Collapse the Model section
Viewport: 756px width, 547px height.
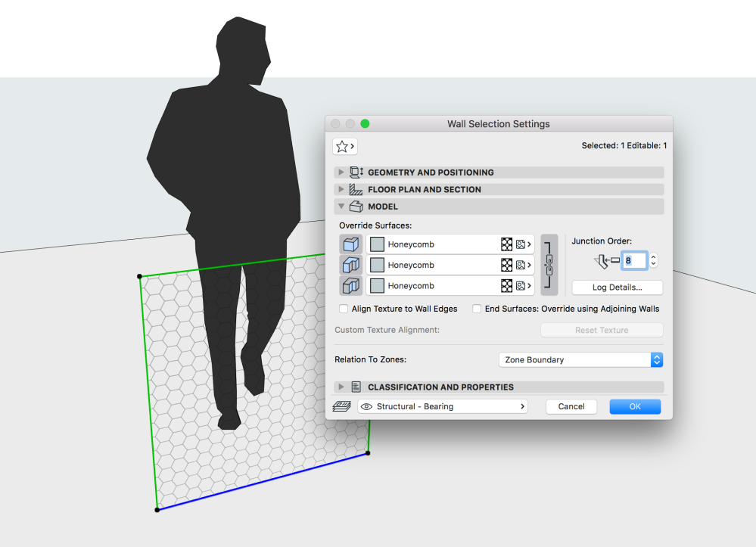[x=341, y=207]
